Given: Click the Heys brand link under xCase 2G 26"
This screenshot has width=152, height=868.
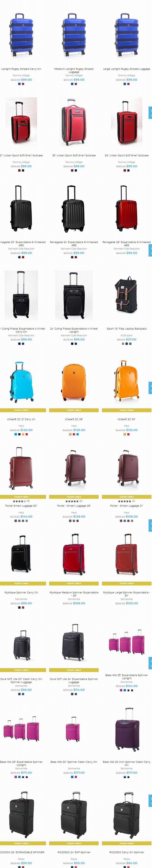Looking at the screenshot, I should click(74, 426).
